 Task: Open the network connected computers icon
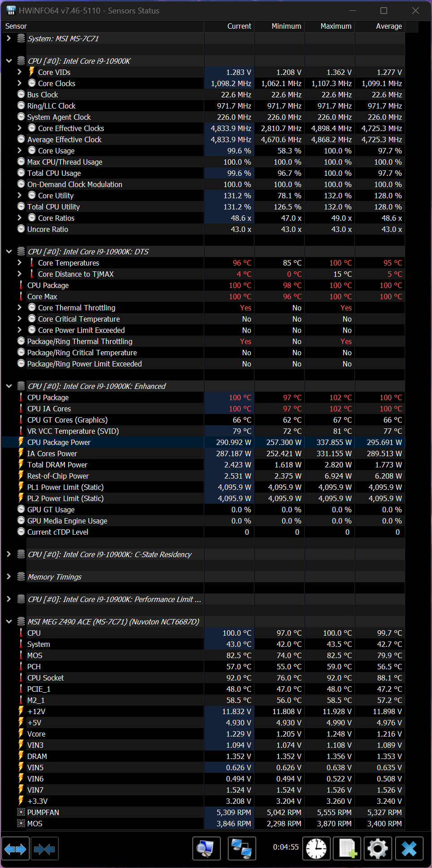[242, 848]
